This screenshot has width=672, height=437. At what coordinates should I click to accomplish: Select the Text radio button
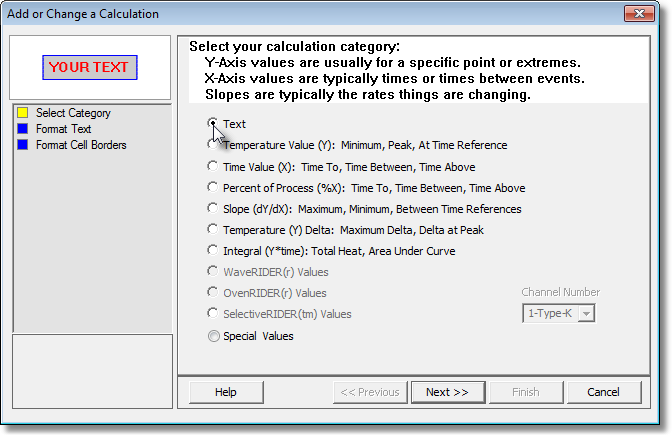pos(213,123)
